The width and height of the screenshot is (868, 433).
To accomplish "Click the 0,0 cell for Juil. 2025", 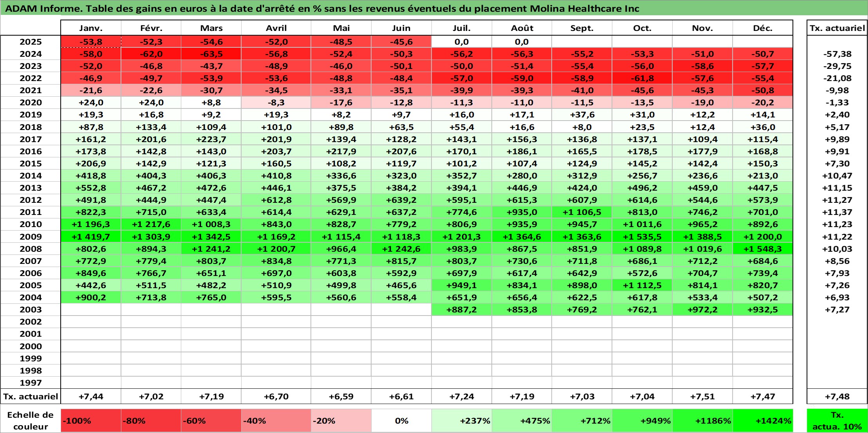I will pos(462,42).
